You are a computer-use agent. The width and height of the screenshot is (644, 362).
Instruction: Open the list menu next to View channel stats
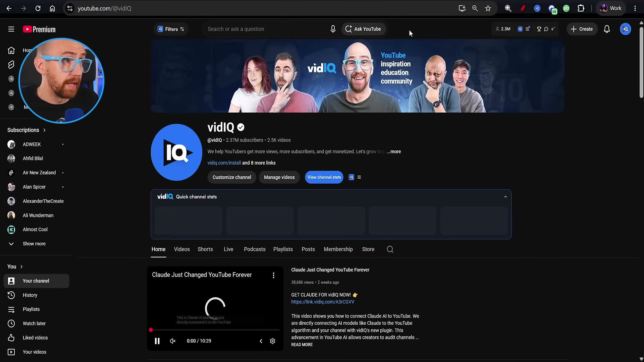coord(359,177)
